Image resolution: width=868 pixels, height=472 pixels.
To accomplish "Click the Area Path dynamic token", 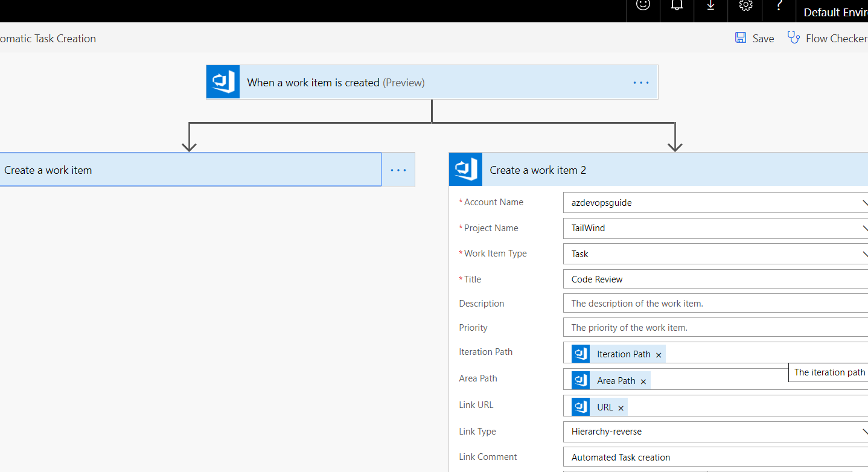I will coord(610,381).
